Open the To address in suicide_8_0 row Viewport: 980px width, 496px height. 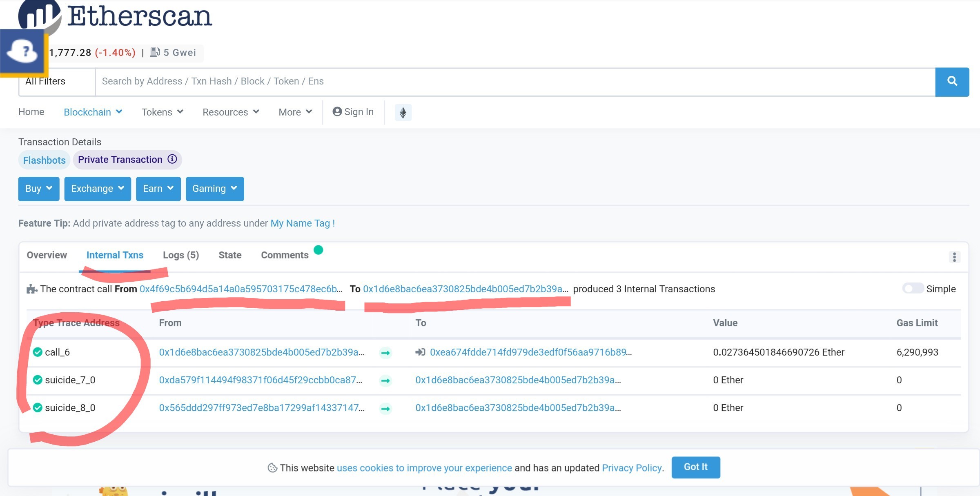point(518,407)
